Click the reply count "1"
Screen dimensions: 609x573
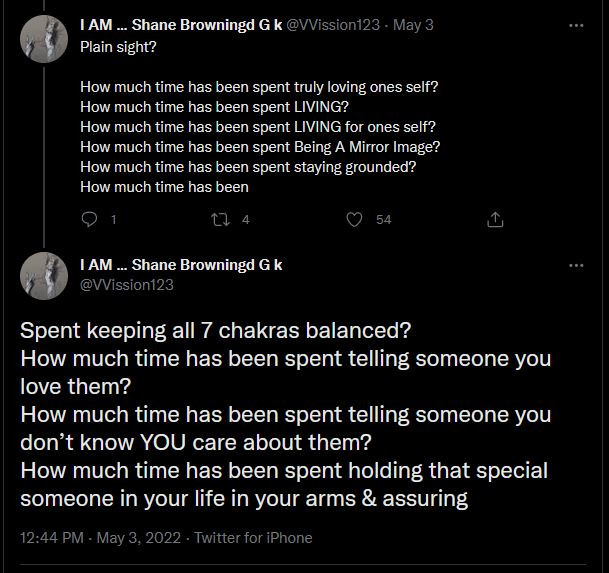pos(114,220)
